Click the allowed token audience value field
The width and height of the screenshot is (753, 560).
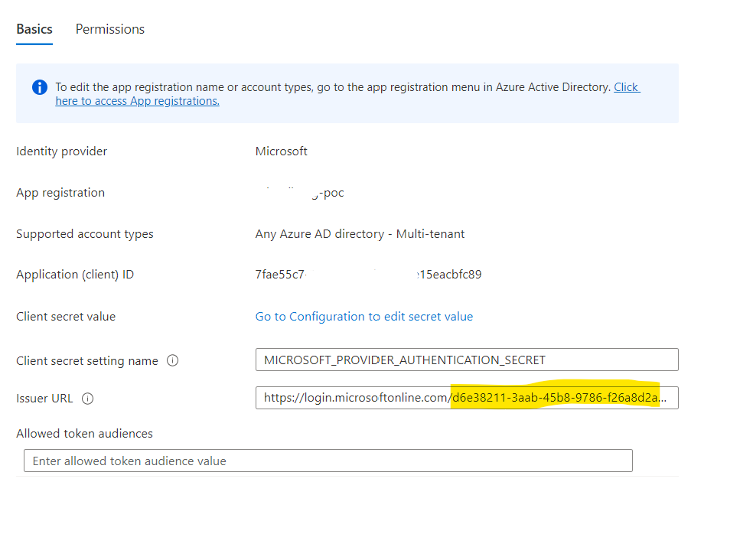(x=328, y=461)
